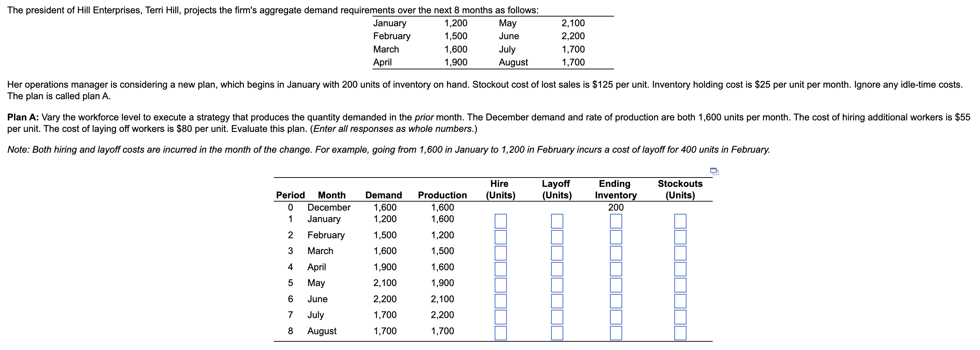The width and height of the screenshot is (980, 350).
Task: Select the December Ending Inventory value 200
Action: click(616, 207)
